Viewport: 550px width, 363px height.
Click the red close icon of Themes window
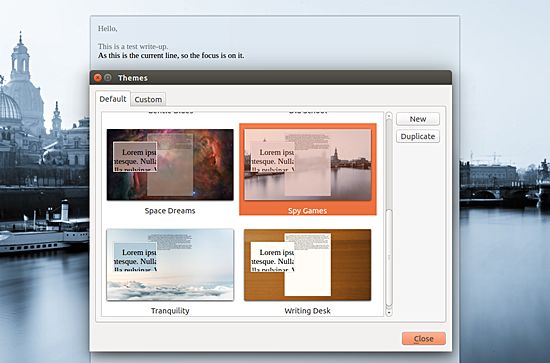98,78
